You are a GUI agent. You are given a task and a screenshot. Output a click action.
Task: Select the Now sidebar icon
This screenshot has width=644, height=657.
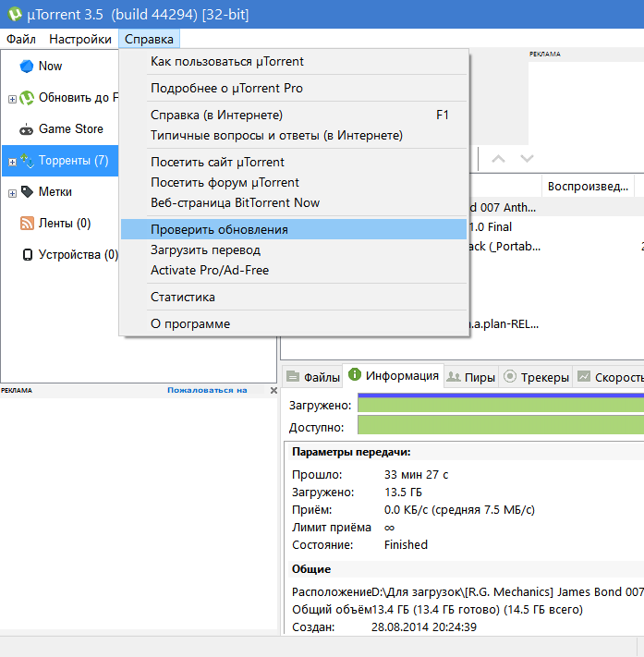point(27,67)
